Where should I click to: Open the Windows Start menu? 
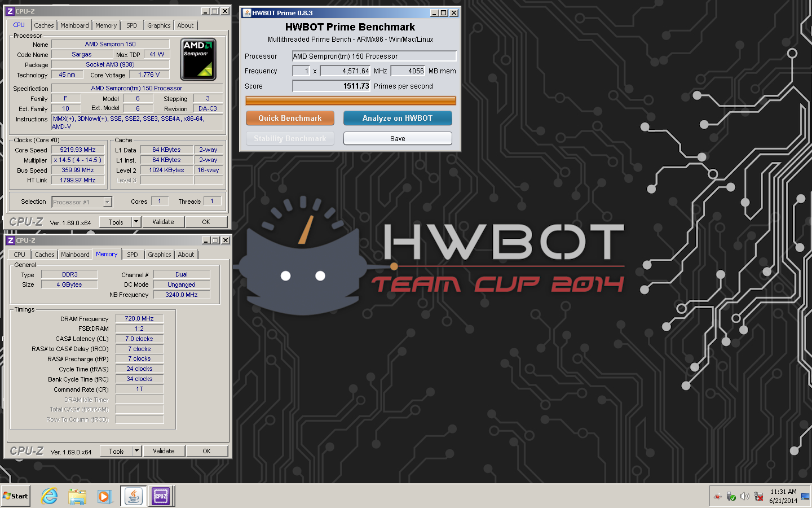(x=15, y=496)
